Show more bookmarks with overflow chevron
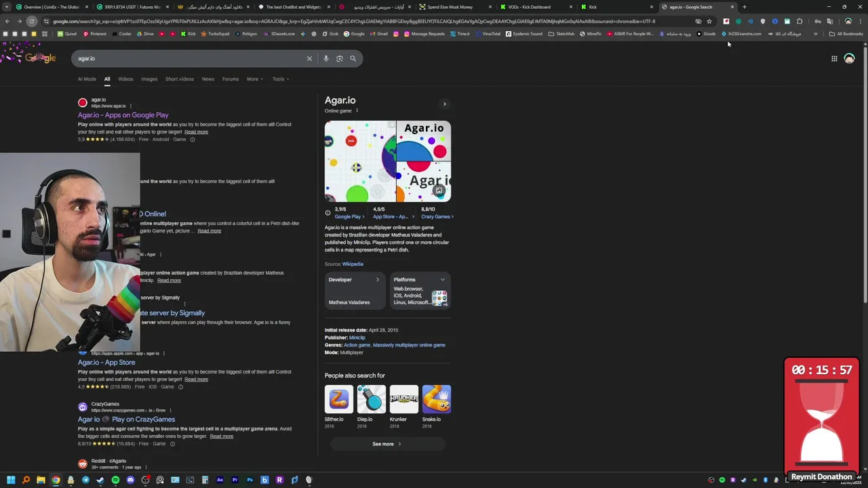The height and width of the screenshot is (488, 868). click(815, 34)
